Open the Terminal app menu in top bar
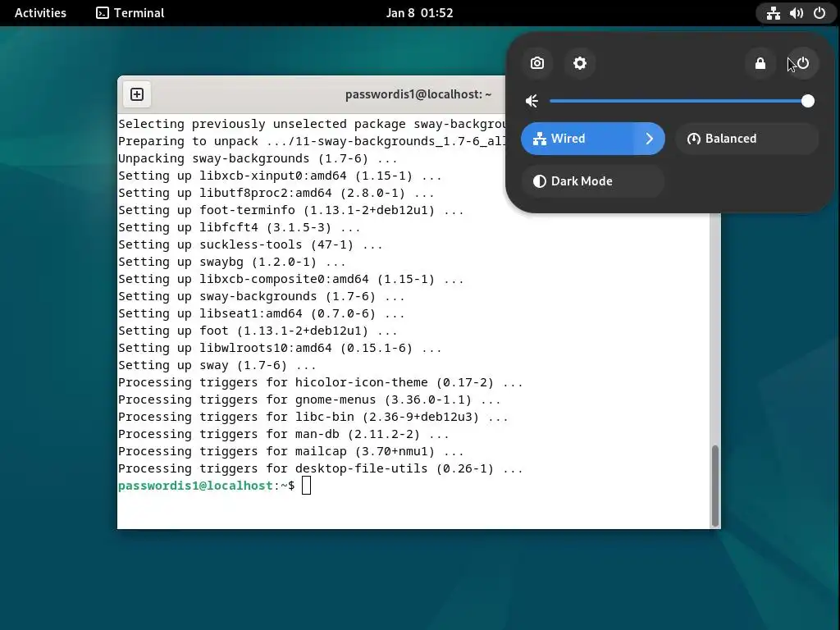 tap(130, 13)
